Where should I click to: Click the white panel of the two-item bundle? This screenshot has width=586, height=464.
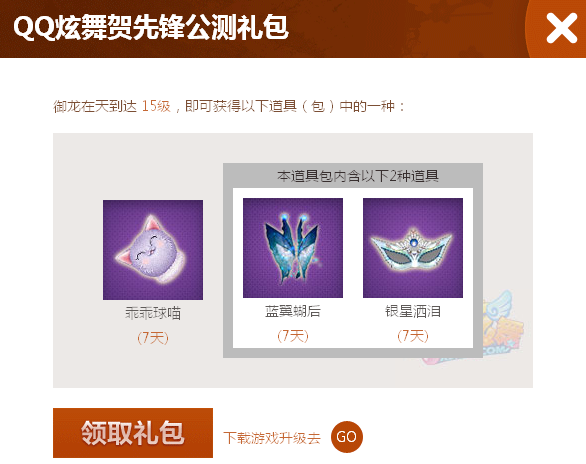click(353, 268)
